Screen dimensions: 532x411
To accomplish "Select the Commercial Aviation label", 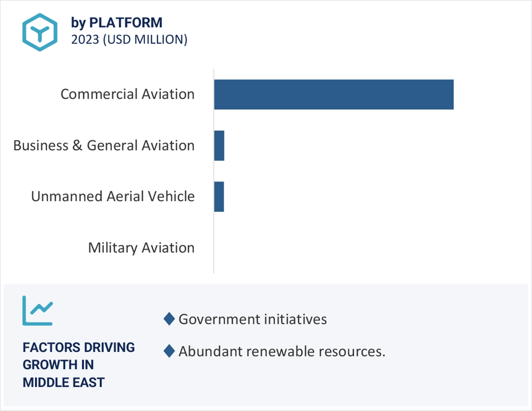I will click(x=127, y=94).
